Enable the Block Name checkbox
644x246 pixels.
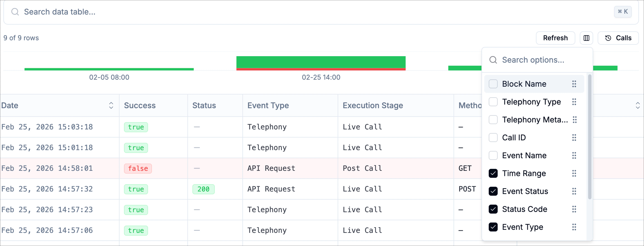tap(493, 84)
